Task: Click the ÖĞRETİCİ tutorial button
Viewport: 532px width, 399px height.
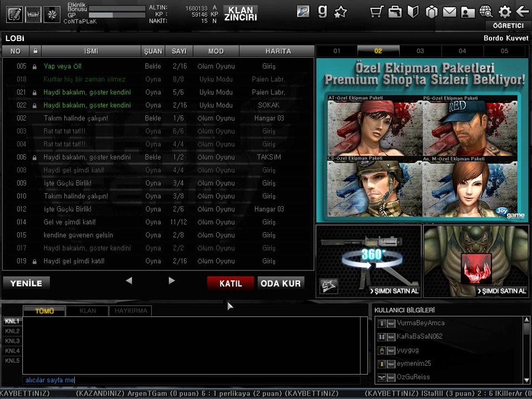Action: (508, 26)
